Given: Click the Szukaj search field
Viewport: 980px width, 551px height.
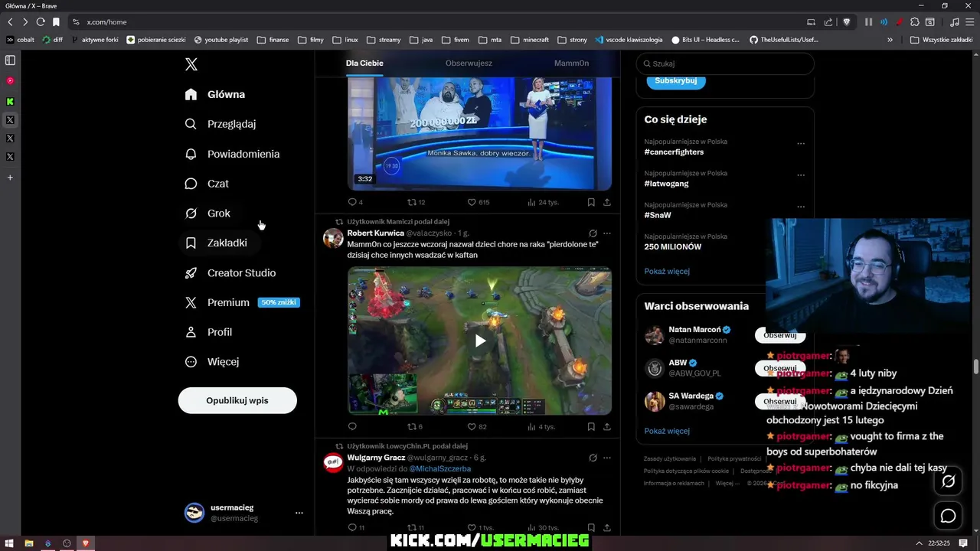Looking at the screenshot, I should click(725, 64).
